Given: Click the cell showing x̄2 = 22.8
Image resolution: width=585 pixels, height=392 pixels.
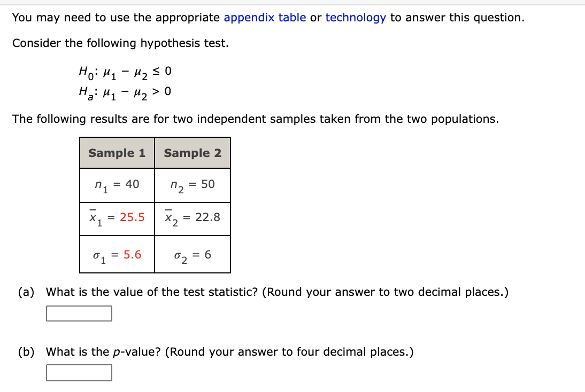Looking at the screenshot, I should point(193,218).
